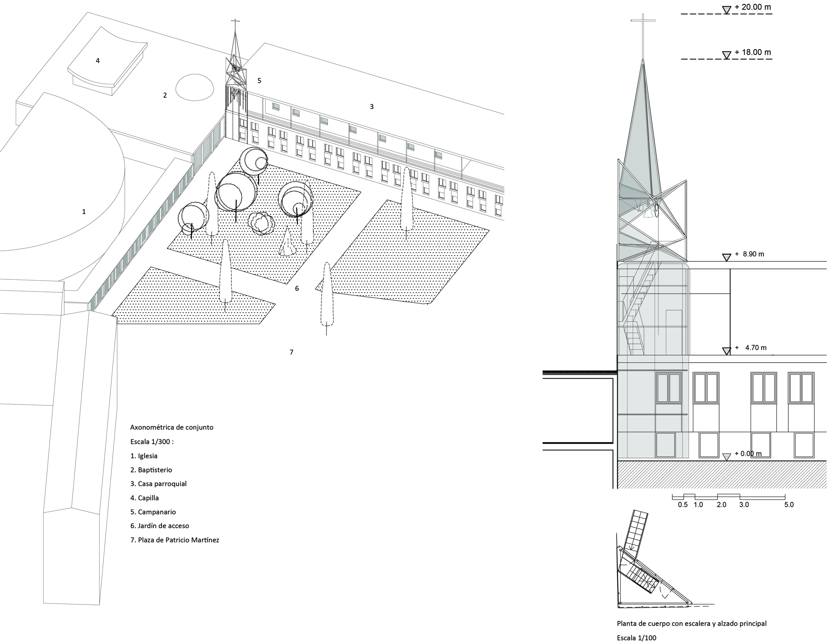827x644 pixels.
Task: Click the '+ 4.70 m' elevation label
Action: (751, 348)
